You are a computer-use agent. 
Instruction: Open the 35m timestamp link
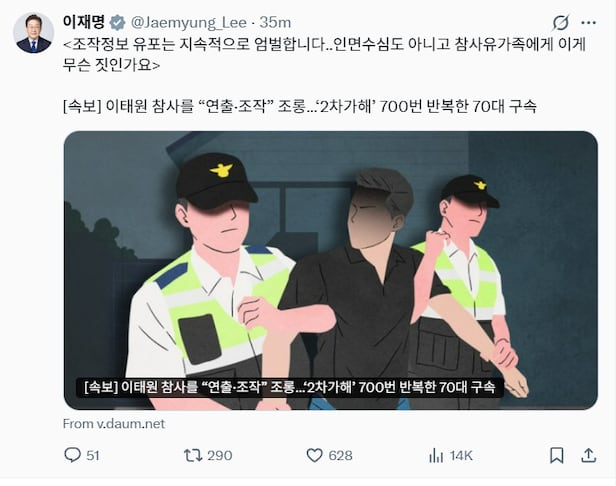coord(275,23)
